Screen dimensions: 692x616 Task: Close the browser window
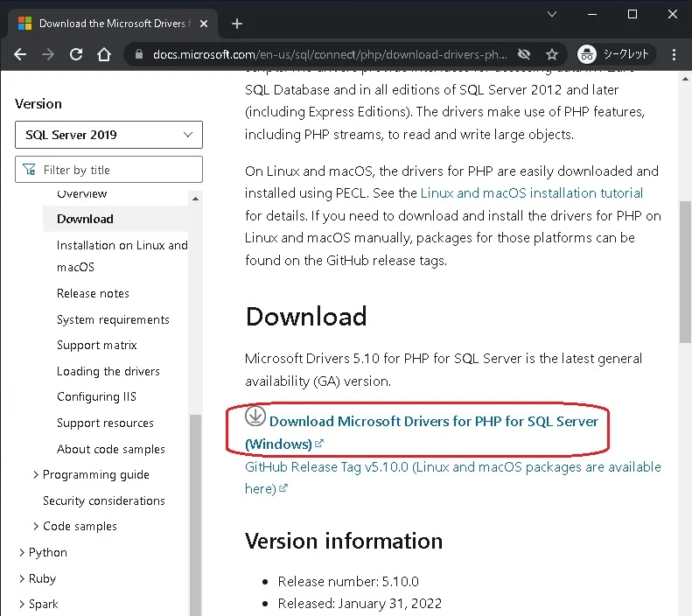coord(673,14)
